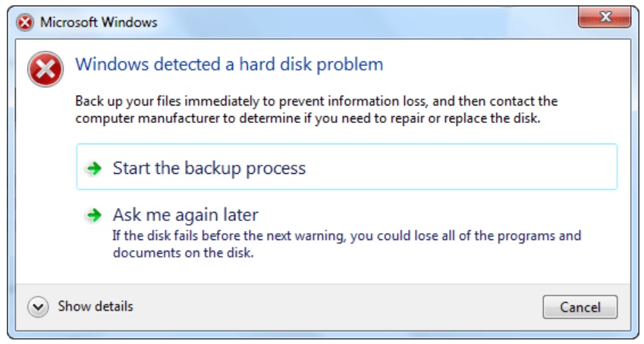Screen dimensions: 644x344
Task: Click empty footer space left of Cancel
Action: coord(341,307)
